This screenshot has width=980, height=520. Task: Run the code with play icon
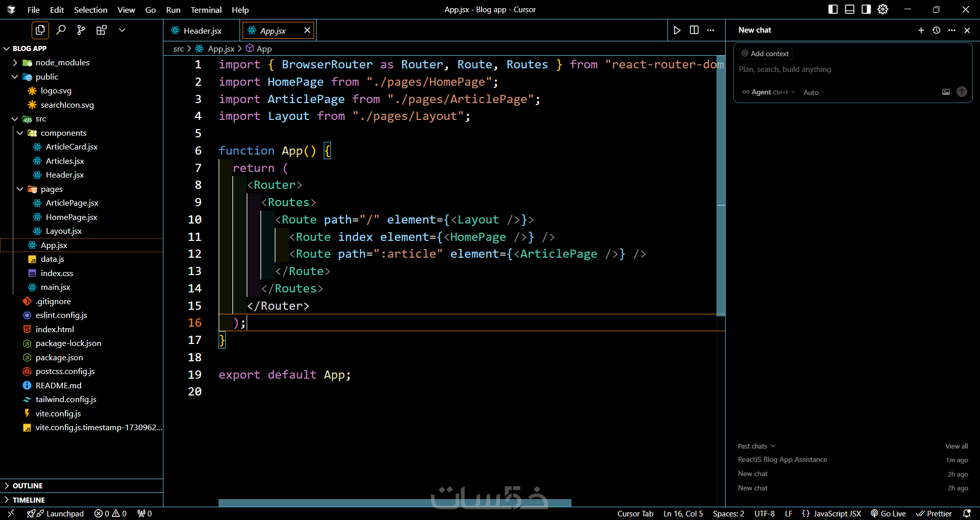[677, 30]
